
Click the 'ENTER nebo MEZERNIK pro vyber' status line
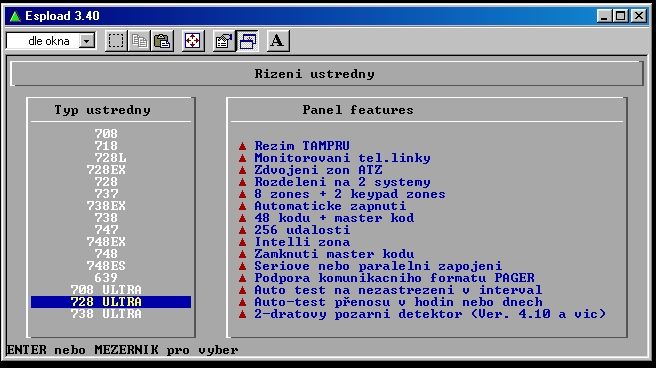122,350
